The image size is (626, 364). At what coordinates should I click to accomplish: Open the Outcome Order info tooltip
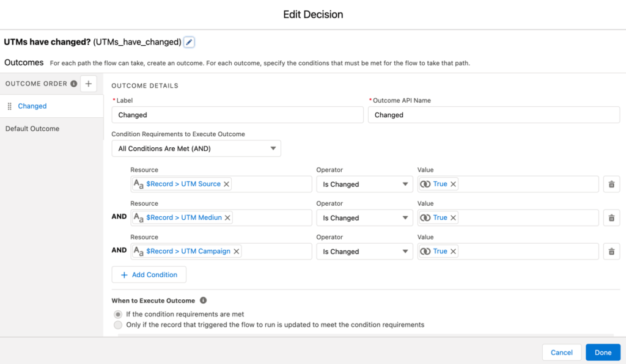point(73,84)
